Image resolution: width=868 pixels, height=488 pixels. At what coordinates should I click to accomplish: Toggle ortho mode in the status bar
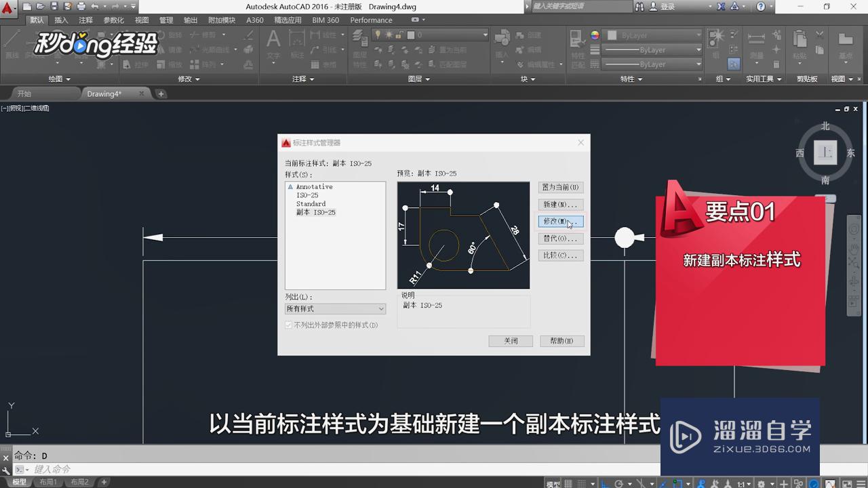pyautogui.click(x=604, y=482)
